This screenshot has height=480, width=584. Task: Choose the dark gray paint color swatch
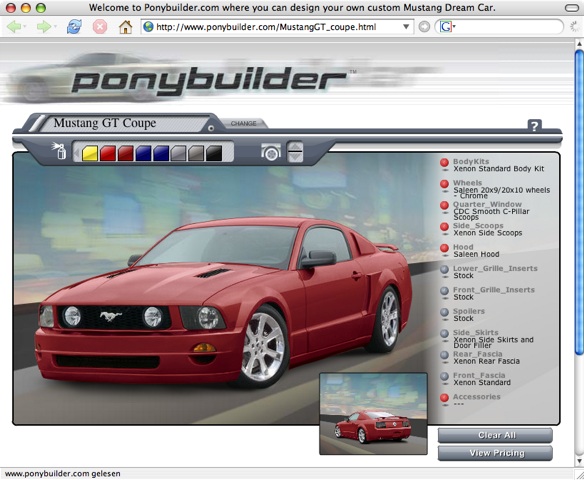(196, 153)
